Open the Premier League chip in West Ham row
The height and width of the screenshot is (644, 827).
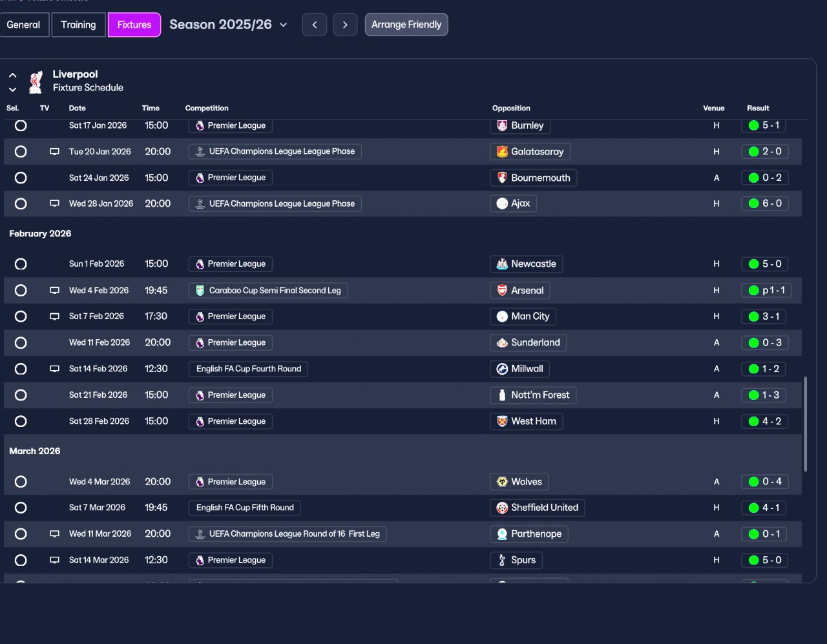tap(230, 421)
